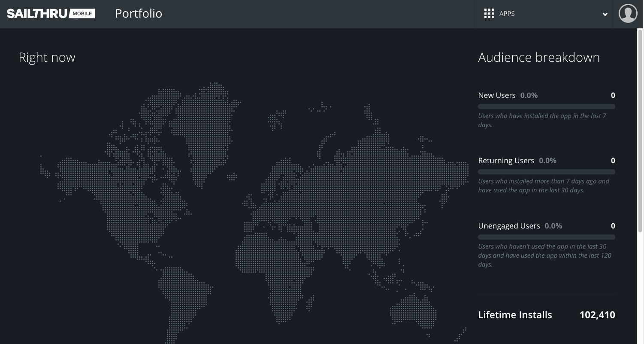Click the APPS grid icon

(489, 14)
